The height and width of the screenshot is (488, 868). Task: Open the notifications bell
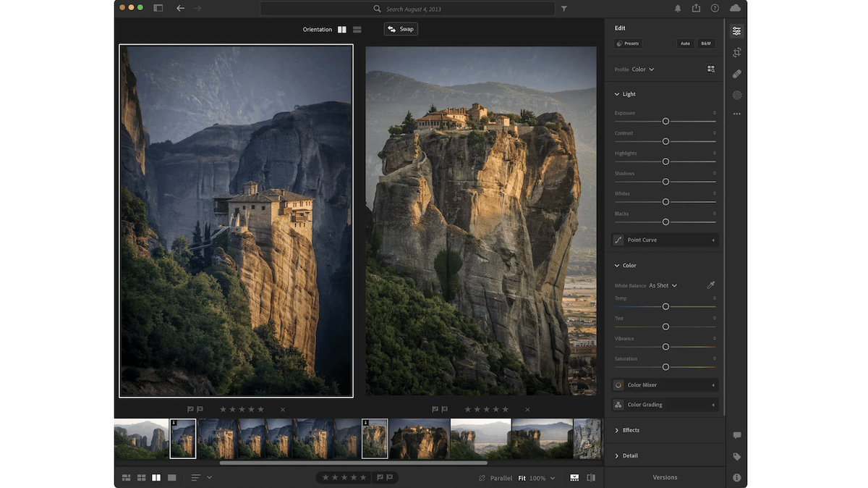point(678,8)
